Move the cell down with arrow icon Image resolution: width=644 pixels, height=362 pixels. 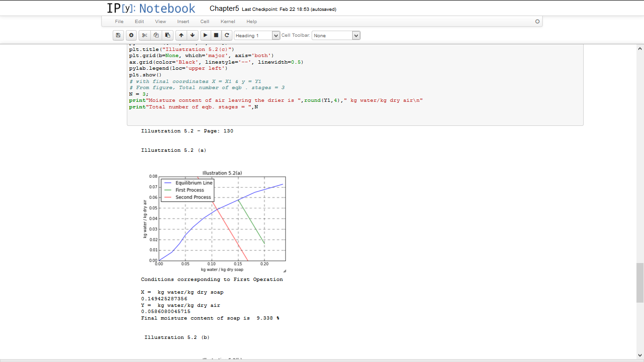(x=192, y=35)
